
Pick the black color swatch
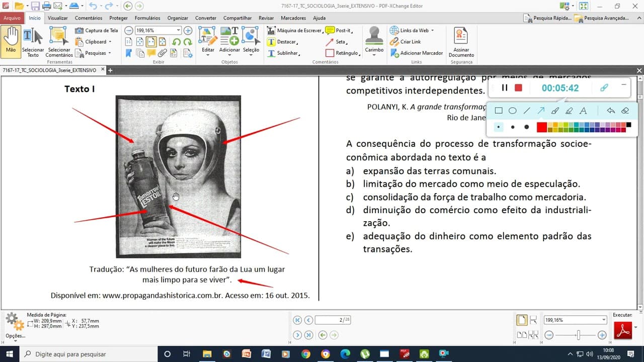pyautogui.click(x=628, y=125)
